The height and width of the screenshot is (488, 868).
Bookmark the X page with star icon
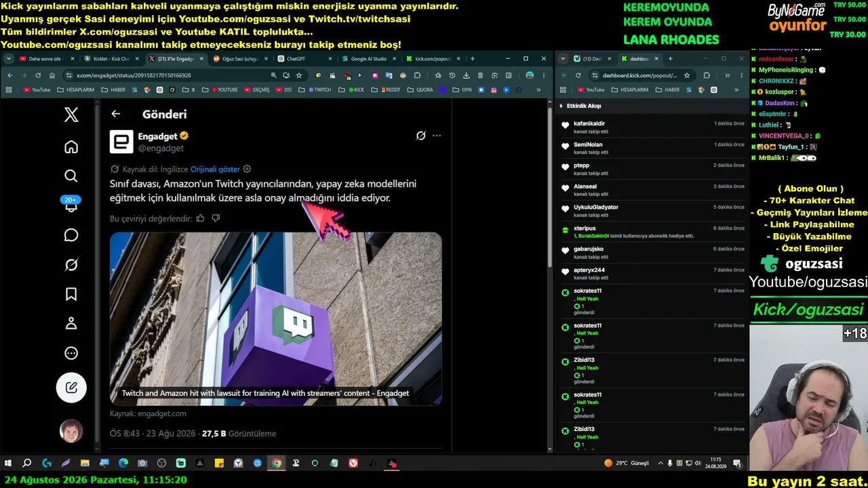pos(299,75)
